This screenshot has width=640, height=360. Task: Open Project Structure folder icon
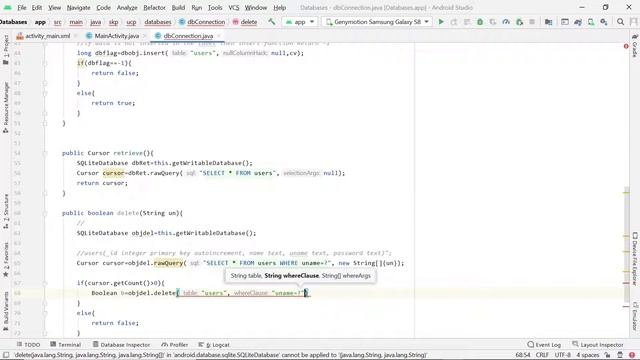pos(549,22)
